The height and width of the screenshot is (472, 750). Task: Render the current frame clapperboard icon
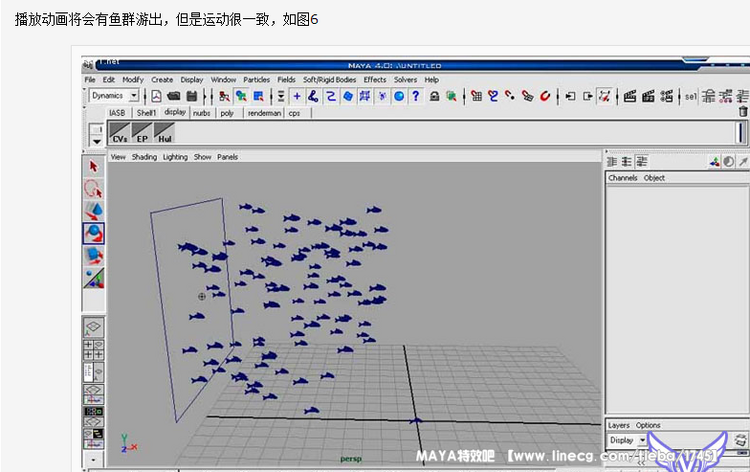[630, 96]
